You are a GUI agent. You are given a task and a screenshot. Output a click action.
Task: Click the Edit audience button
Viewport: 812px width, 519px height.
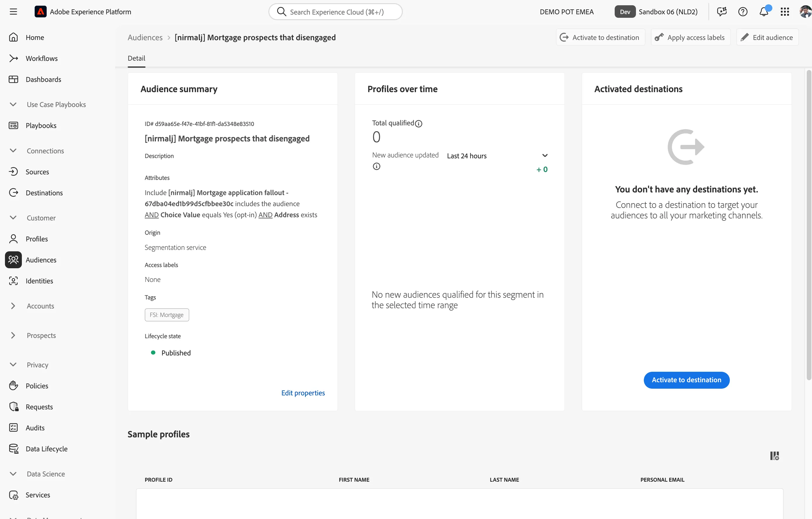coord(767,37)
